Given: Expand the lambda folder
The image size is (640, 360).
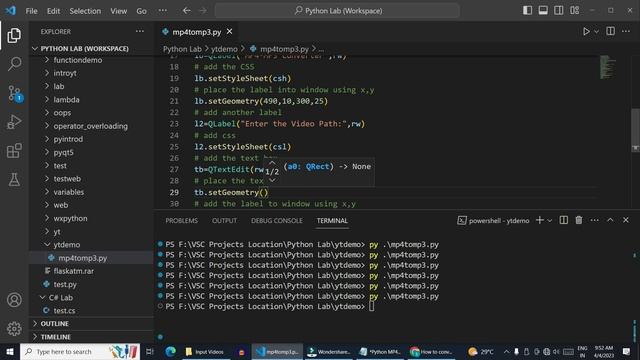Looking at the screenshot, I should [x=91, y=100].
